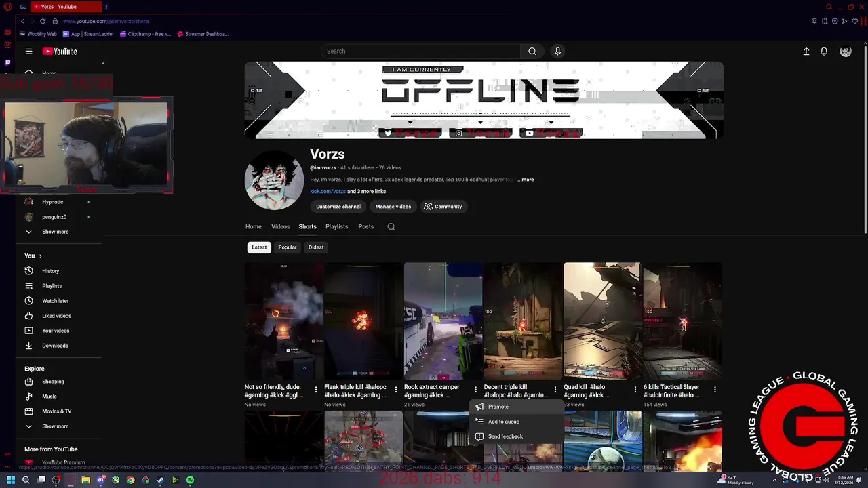The image size is (868, 488).
Task: Click the Manage videos button
Action: coord(393,207)
